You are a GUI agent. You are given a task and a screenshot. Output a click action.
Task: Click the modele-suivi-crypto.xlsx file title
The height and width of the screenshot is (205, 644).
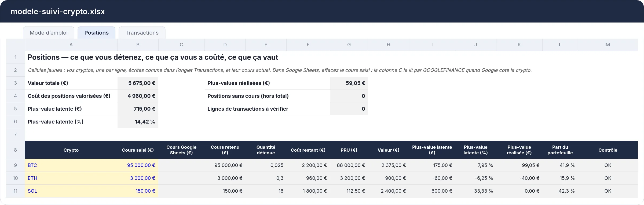pyautogui.click(x=58, y=12)
